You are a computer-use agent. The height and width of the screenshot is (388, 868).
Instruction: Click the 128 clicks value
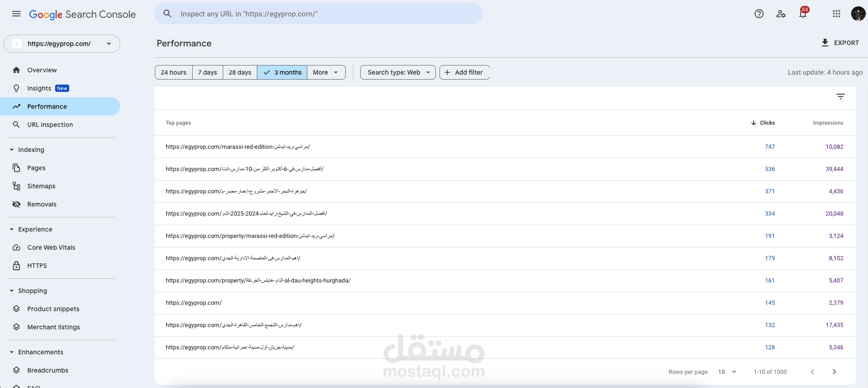coord(770,348)
